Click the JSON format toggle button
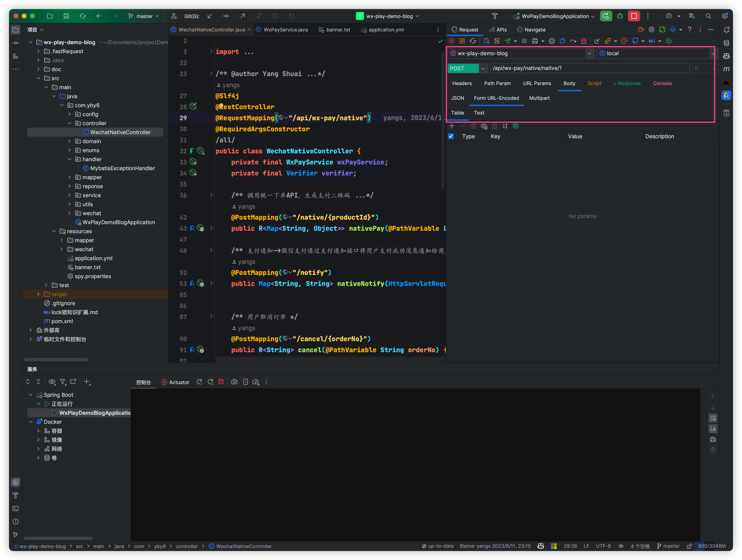 458,98
